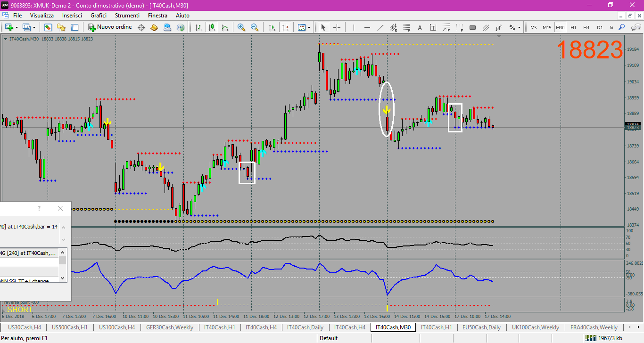Image resolution: width=644 pixels, height=343 pixels.
Task: Select the Cycle Lines tool
Action: [499, 27]
